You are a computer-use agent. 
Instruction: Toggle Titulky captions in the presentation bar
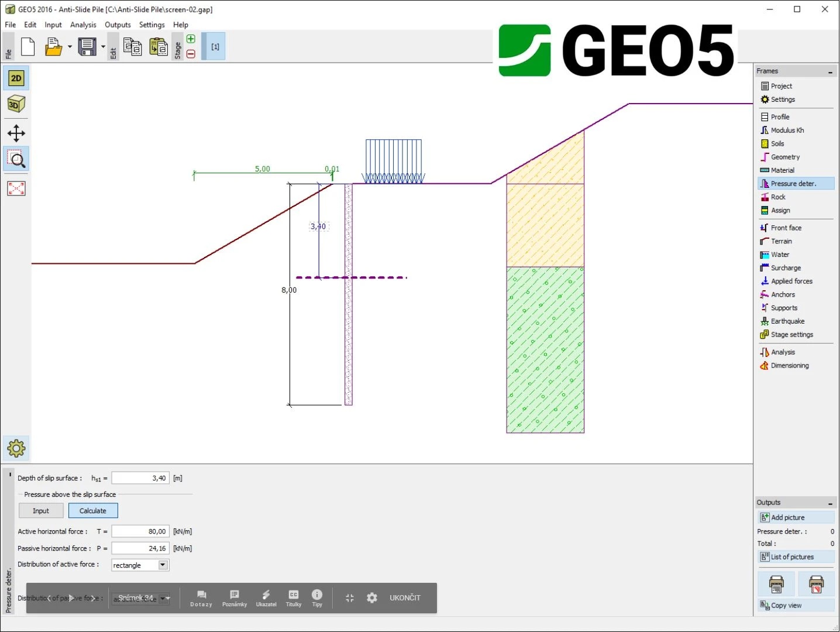294,598
